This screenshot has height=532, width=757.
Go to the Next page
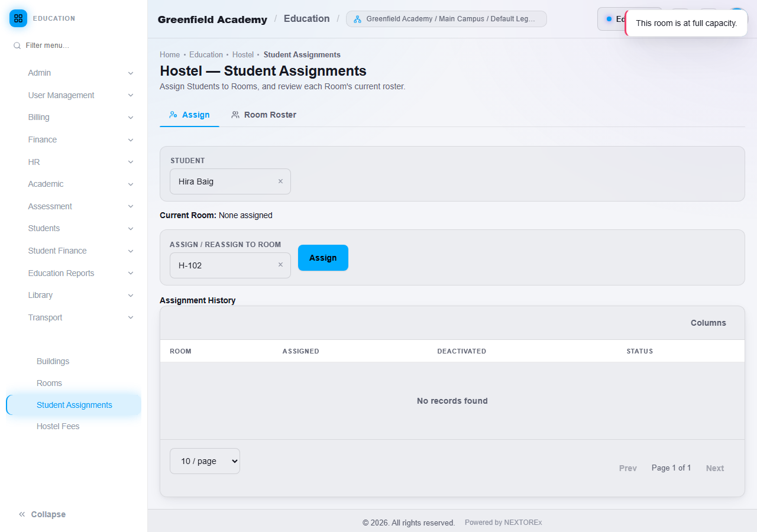coord(715,468)
